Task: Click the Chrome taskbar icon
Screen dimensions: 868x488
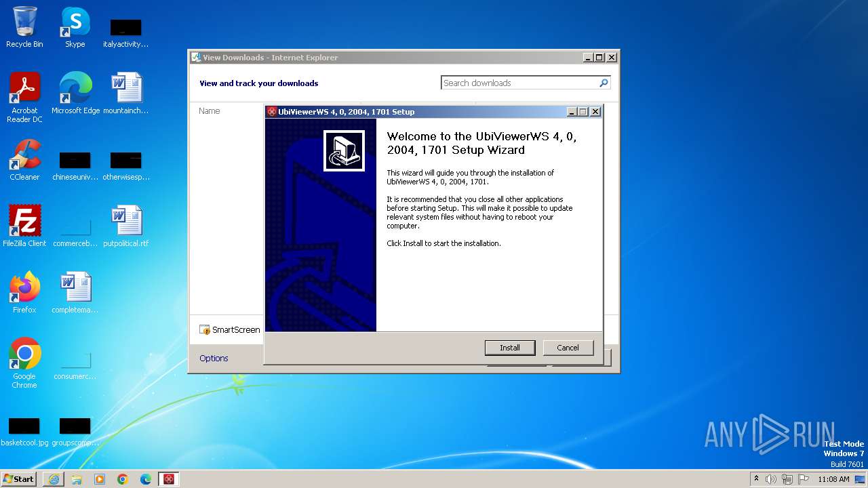Action: click(x=123, y=479)
